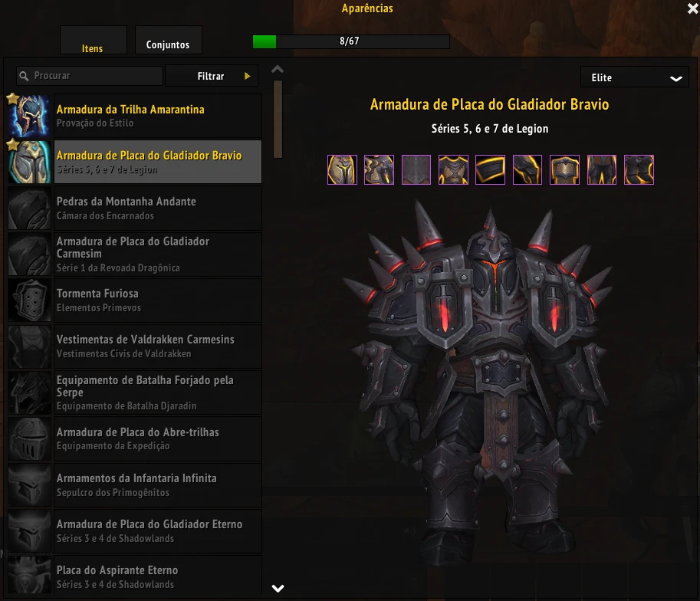Select the cloak slot icon

pyautogui.click(x=416, y=169)
